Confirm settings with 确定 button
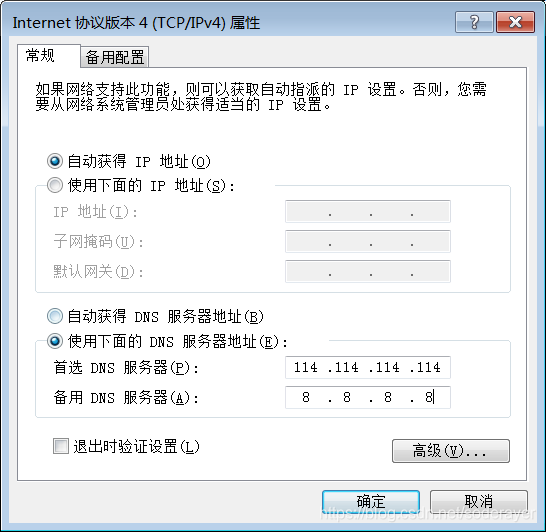 tap(371, 502)
